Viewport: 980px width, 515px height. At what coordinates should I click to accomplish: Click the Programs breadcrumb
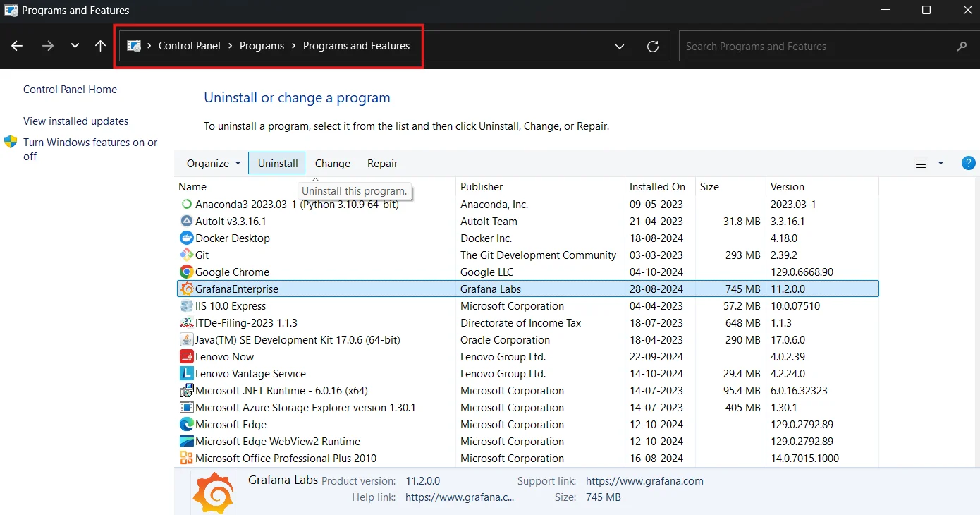click(262, 46)
